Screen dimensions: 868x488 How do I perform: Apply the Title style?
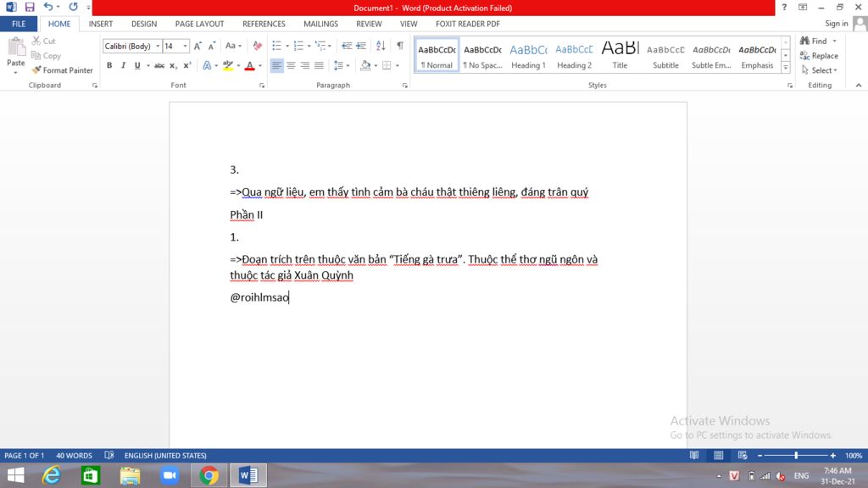620,55
